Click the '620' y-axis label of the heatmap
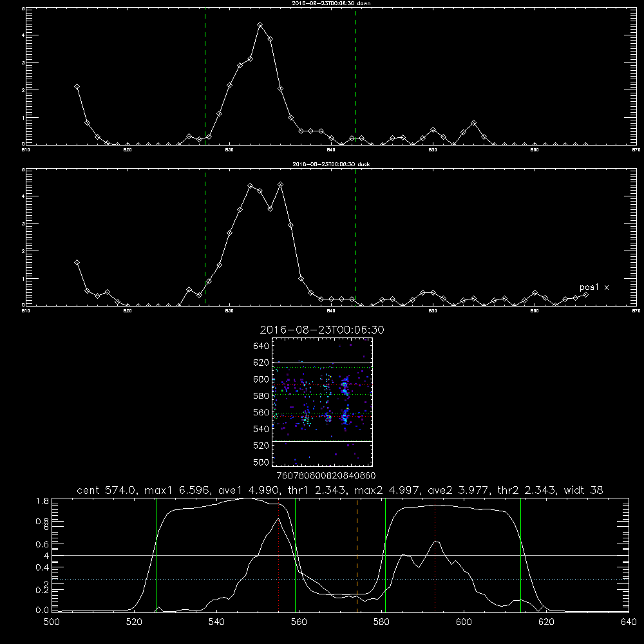 click(x=261, y=363)
